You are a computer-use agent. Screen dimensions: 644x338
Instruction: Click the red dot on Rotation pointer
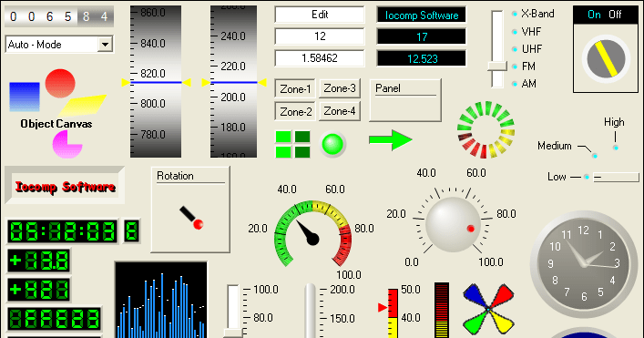click(x=199, y=224)
